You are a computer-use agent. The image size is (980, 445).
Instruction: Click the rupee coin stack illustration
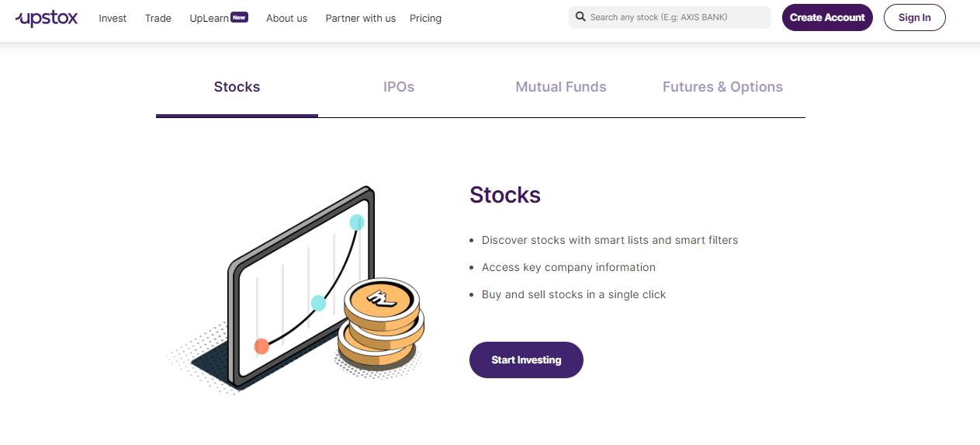pos(381,323)
